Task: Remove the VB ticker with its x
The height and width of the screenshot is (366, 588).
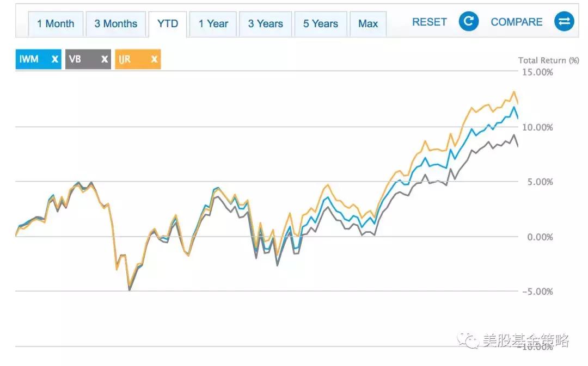Action: 105,59
